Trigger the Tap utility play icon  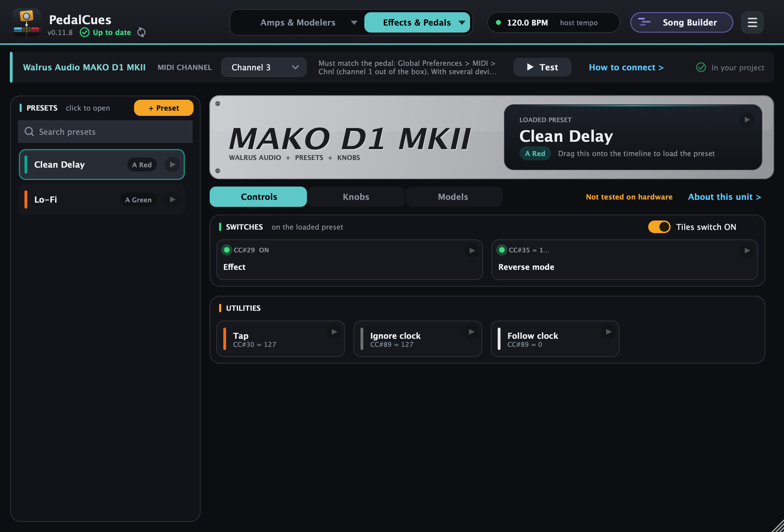coord(334,332)
